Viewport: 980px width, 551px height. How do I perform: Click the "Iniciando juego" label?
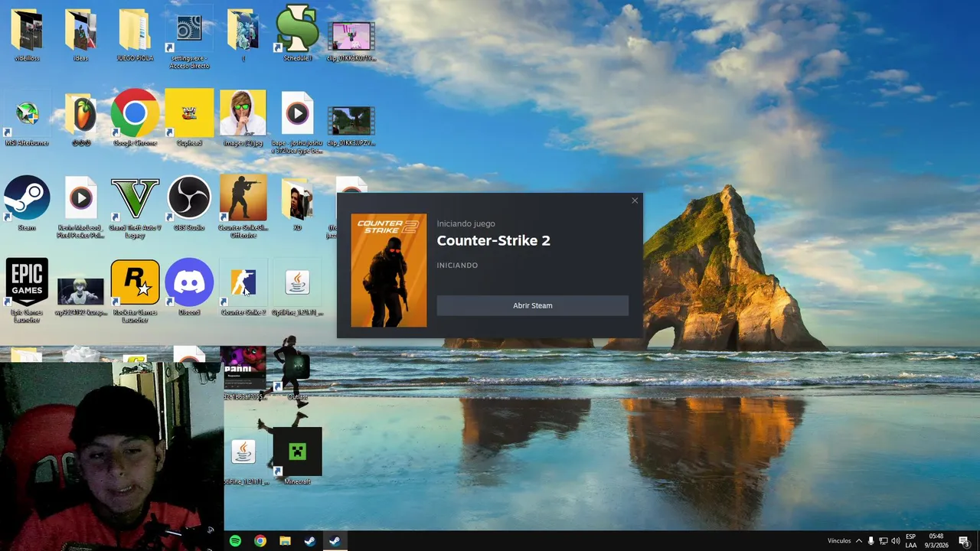pyautogui.click(x=465, y=223)
